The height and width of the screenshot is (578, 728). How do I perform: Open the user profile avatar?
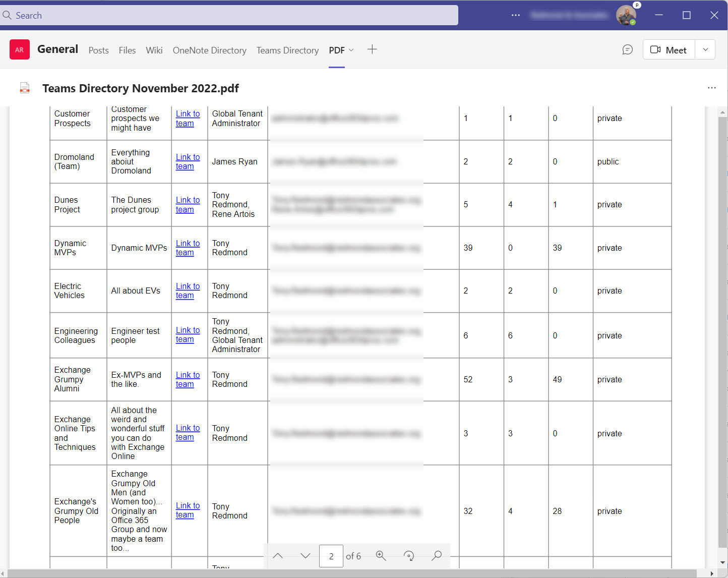point(626,15)
